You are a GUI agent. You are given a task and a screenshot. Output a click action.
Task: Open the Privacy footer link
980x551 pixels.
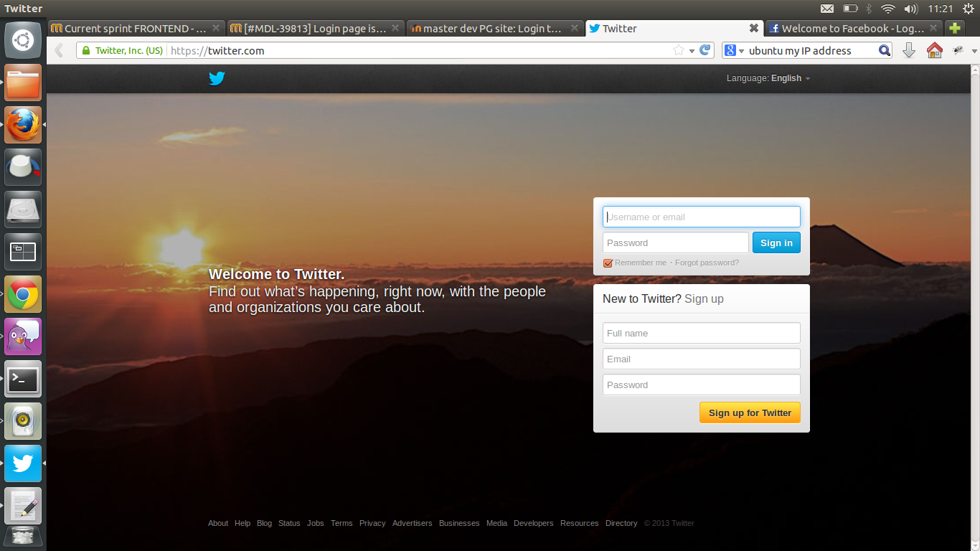click(x=372, y=523)
